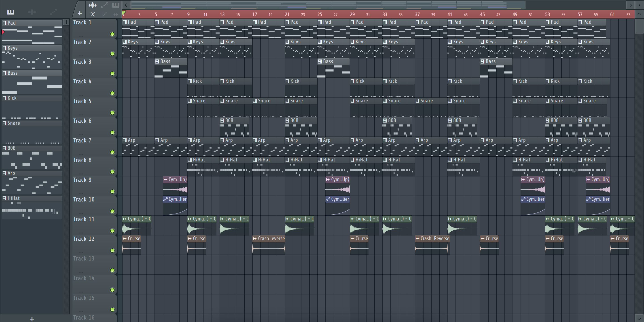The width and height of the screenshot is (644, 322).
Task: Select the Snare pattern name in the picker
Action: pos(14,123)
